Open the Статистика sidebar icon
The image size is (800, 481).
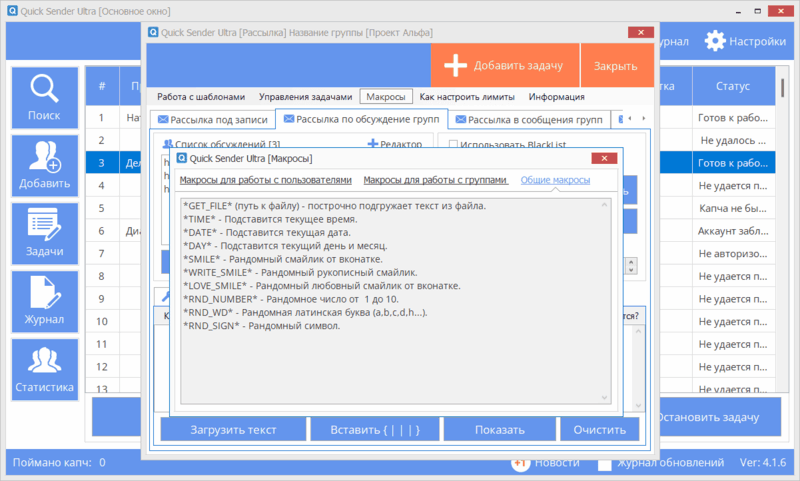[x=44, y=368]
